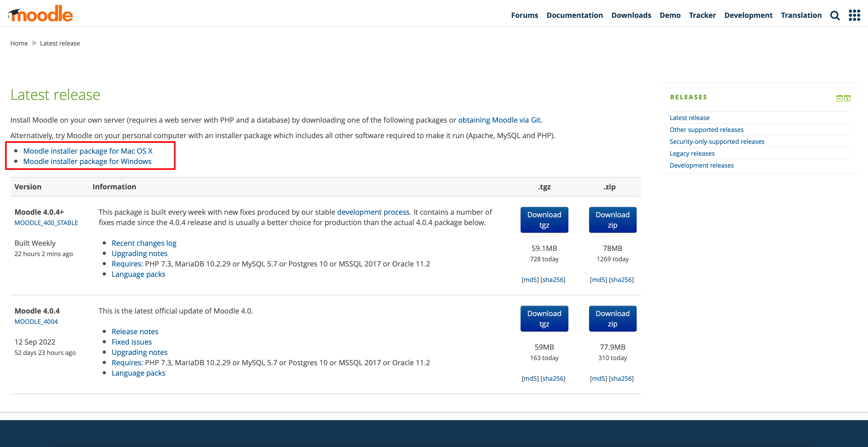868x447 pixels.
Task: Open Other supported releases
Action: tap(706, 130)
